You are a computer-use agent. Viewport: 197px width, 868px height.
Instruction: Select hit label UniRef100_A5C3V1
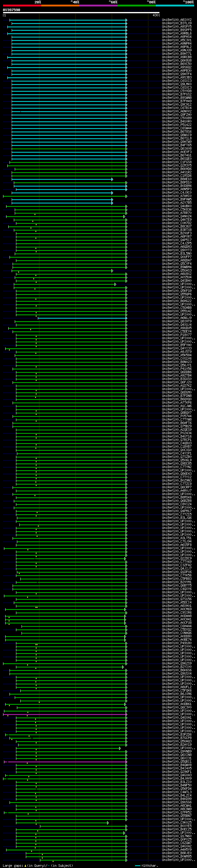tap(177, 40)
